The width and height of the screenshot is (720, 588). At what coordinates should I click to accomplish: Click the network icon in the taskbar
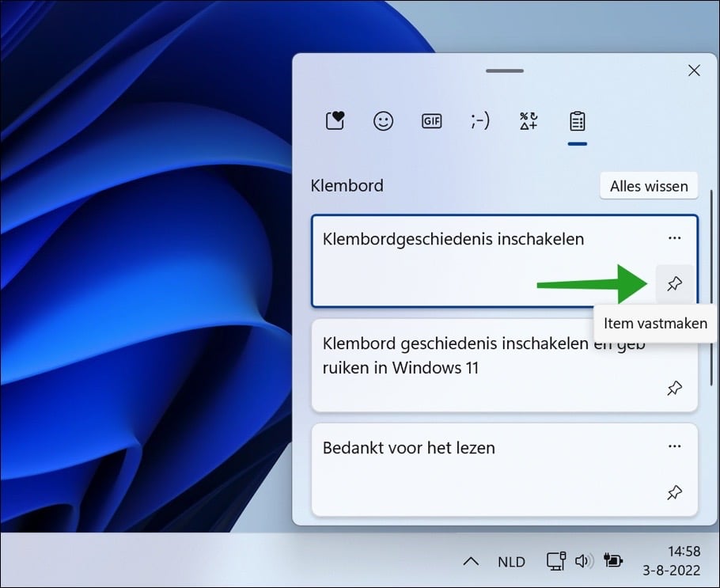(556, 561)
